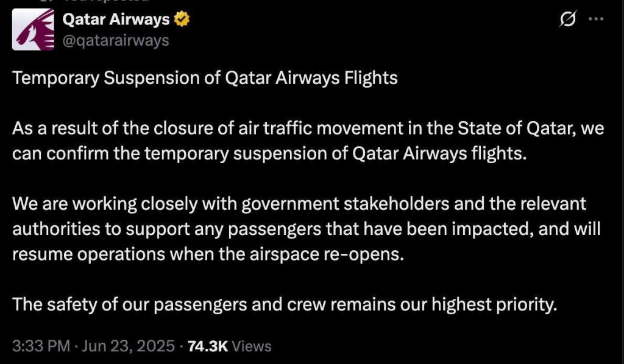Click the Grok slashed-circle icon

click(567, 19)
